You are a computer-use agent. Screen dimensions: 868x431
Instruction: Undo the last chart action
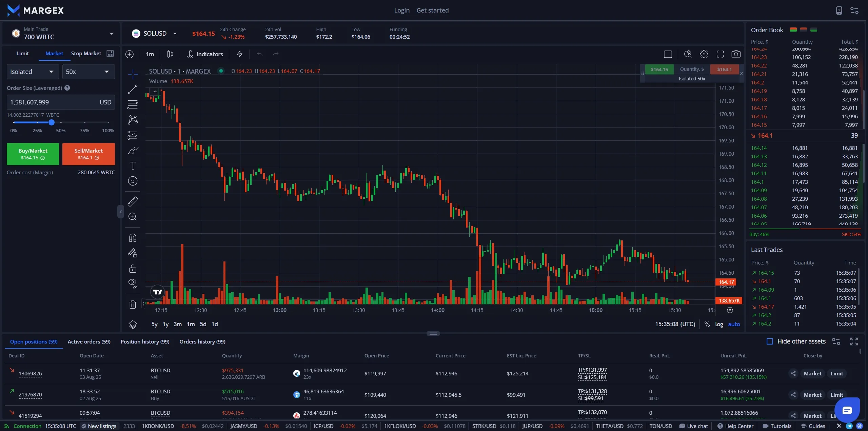click(260, 54)
